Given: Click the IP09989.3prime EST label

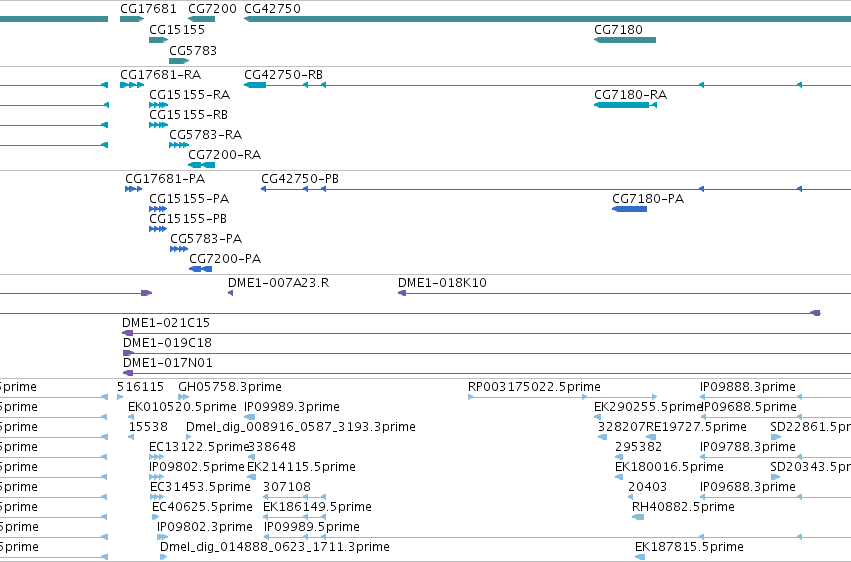Looking at the screenshot, I should point(292,407).
